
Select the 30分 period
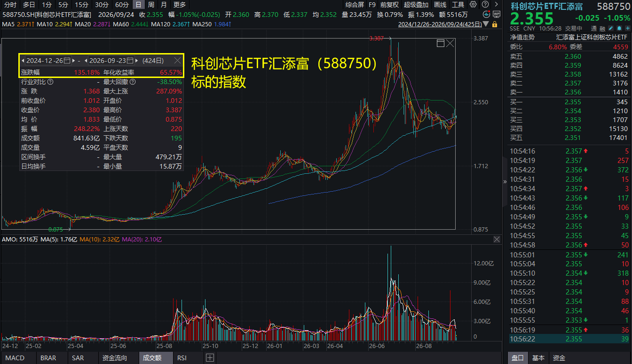tap(102, 5)
